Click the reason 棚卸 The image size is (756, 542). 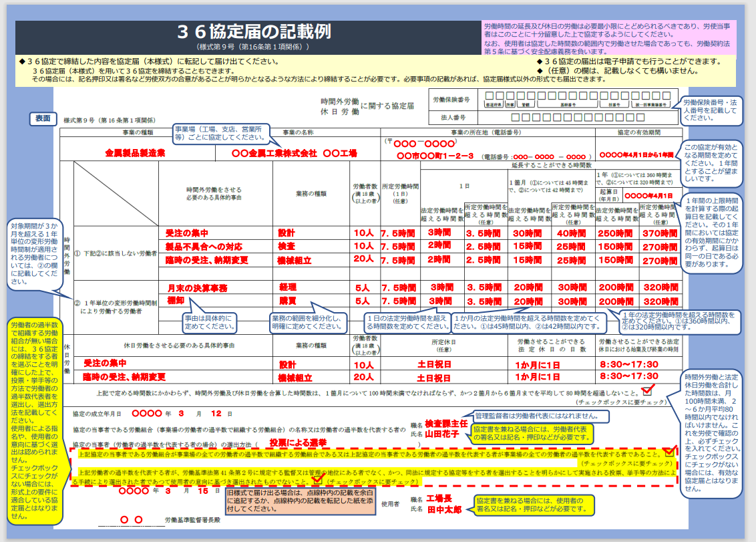coord(176,301)
